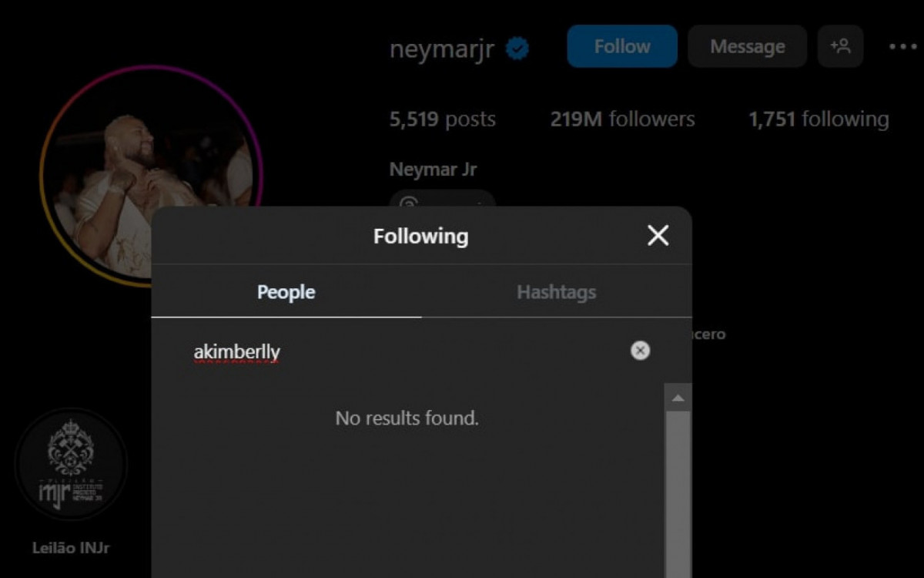Click the Neymar Jr display name
The width and height of the screenshot is (924, 578).
click(434, 169)
